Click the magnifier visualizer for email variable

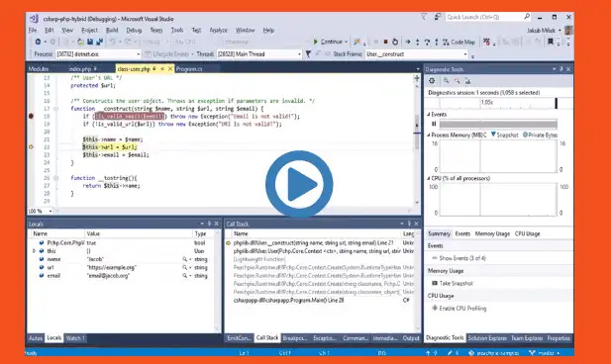click(185, 276)
